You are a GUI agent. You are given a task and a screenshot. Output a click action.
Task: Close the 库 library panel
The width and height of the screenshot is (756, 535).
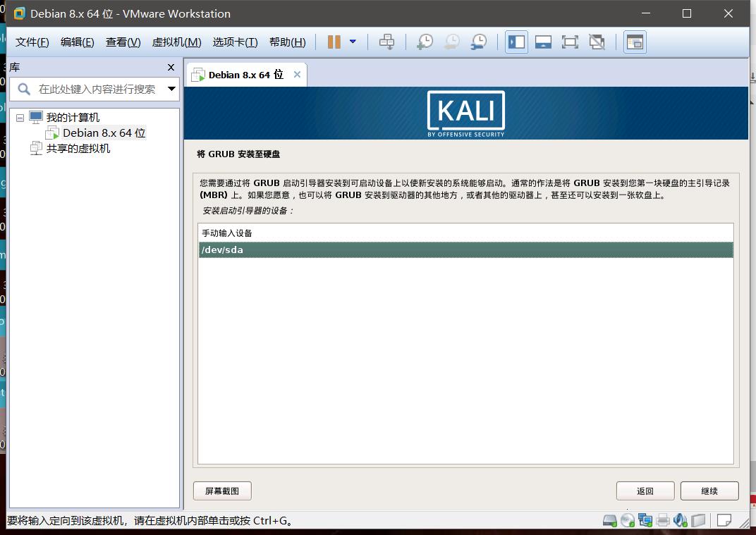pyautogui.click(x=171, y=68)
